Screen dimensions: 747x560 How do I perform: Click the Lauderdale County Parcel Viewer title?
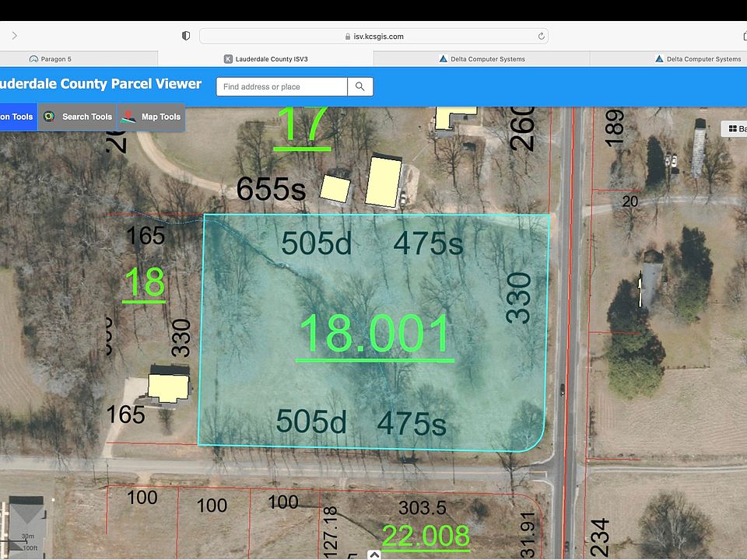point(100,84)
